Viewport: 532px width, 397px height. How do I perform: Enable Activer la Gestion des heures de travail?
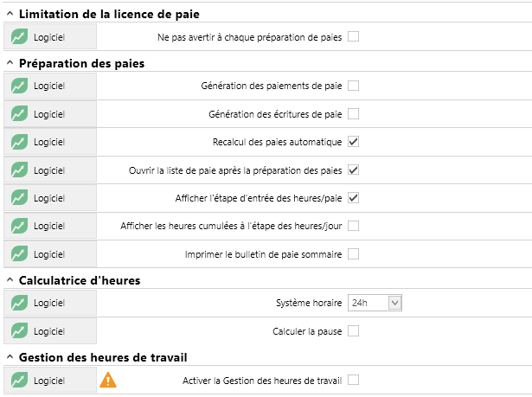coord(353,380)
